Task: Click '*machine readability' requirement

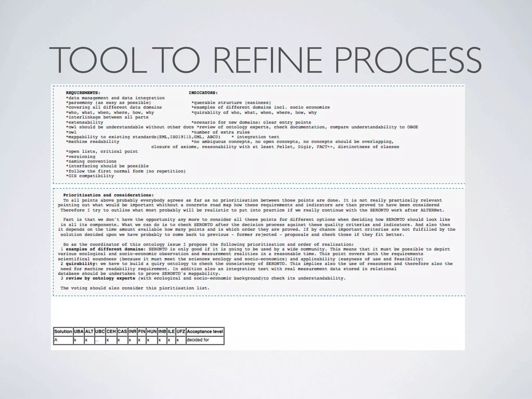Action: (x=93, y=142)
